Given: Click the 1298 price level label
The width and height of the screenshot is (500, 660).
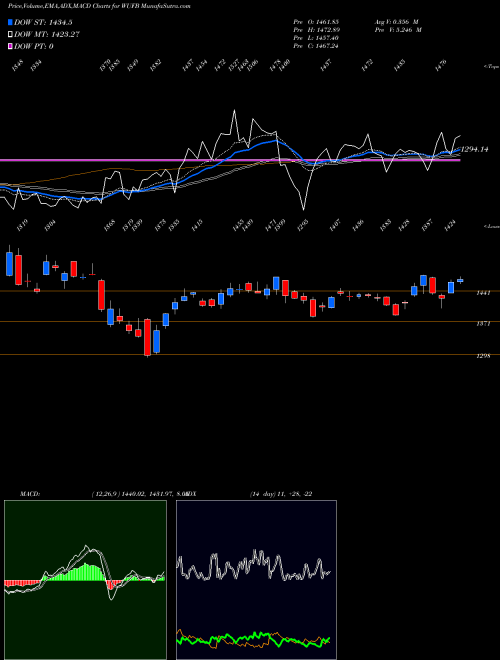Looking at the screenshot, I should click(x=483, y=356).
